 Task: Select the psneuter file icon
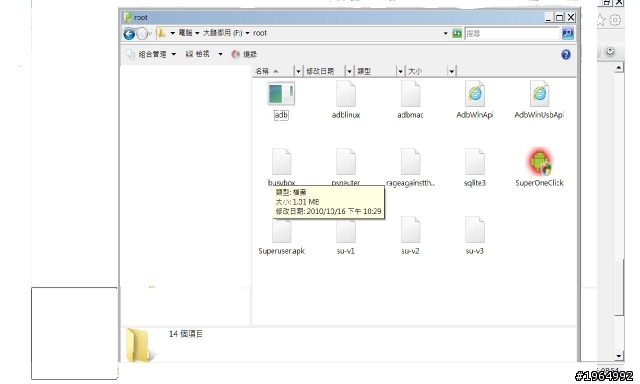(x=346, y=162)
